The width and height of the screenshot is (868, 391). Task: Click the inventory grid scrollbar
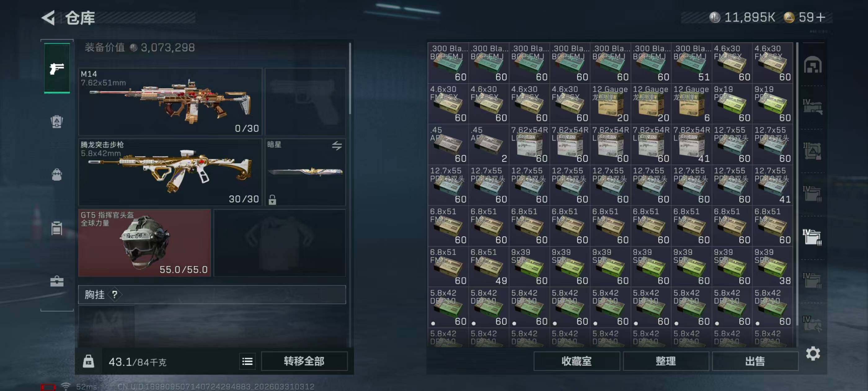(x=797, y=184)
